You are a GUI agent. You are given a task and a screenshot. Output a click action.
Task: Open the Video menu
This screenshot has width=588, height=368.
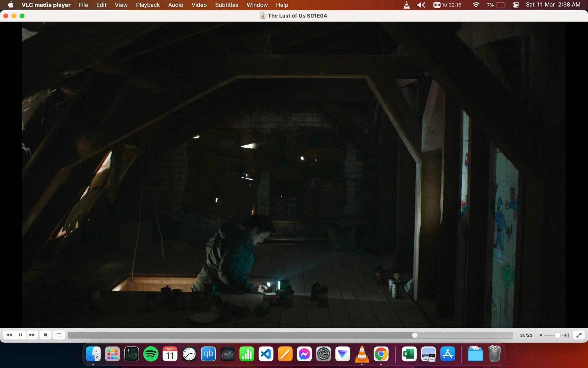pyautogui.click(x=199, y=5)
